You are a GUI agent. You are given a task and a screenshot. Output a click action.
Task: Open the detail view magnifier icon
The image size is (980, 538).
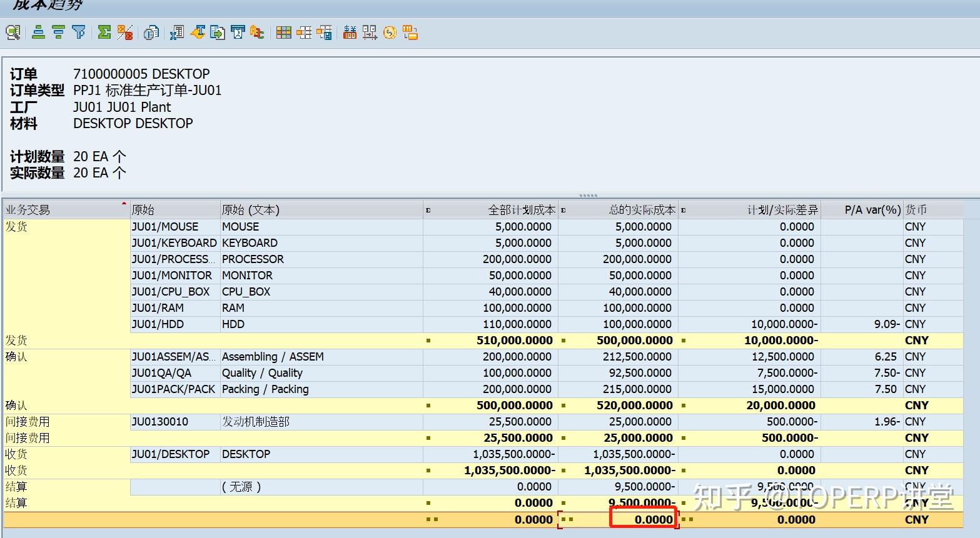(13, 32)
